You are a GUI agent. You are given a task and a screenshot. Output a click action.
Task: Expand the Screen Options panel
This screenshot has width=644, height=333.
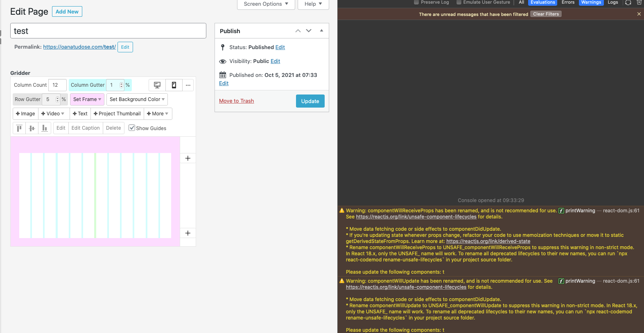click(266, 4)
